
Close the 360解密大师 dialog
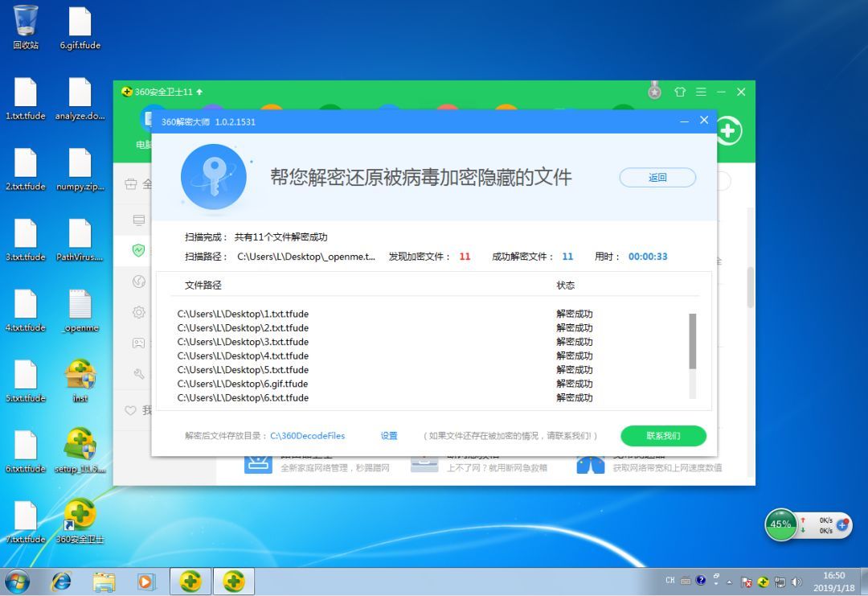pyautogui.click(x=704, y=120)
